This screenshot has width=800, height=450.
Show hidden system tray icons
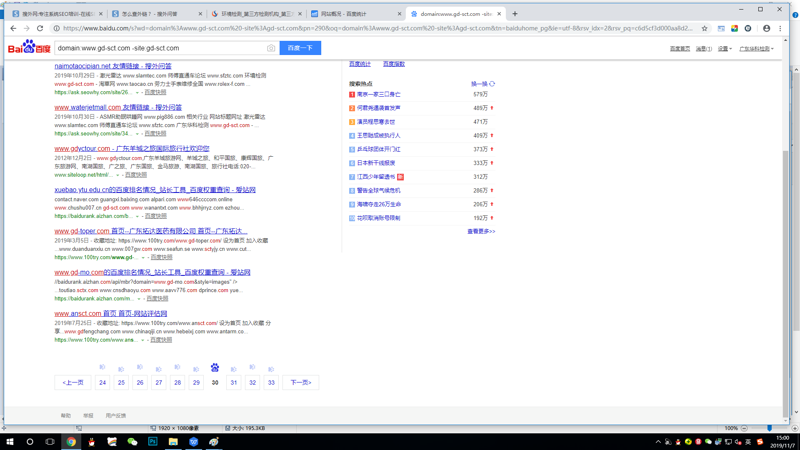point(658,442)
